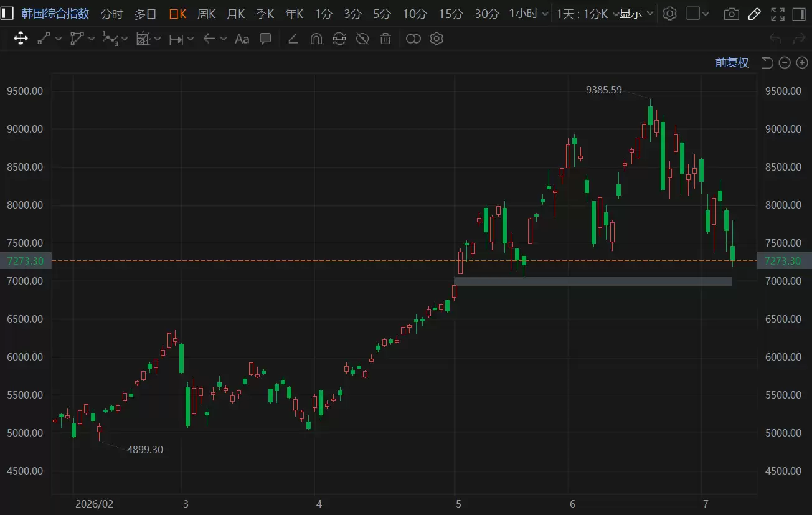This screenshot has height=515, width=812.
Task: Select the wave pattern drawing tool
Action: (110, 39)
